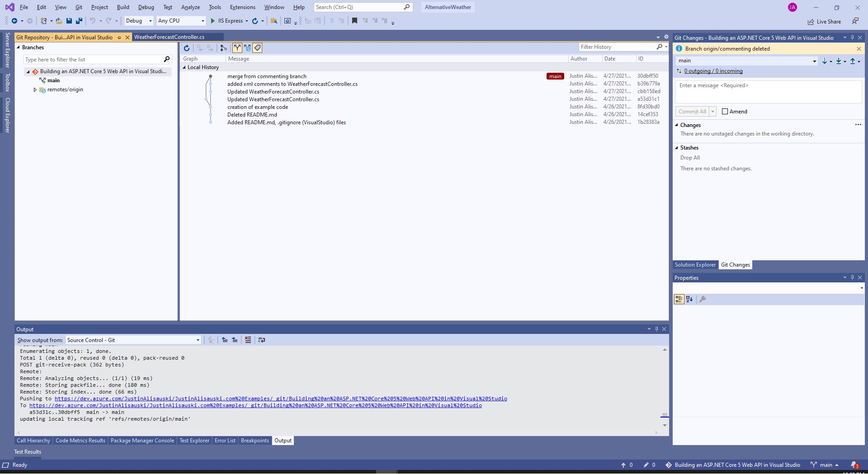Screen dimensions: 868x474
Task: Click the Filter History input field
Action: click(x=617, y=47)
